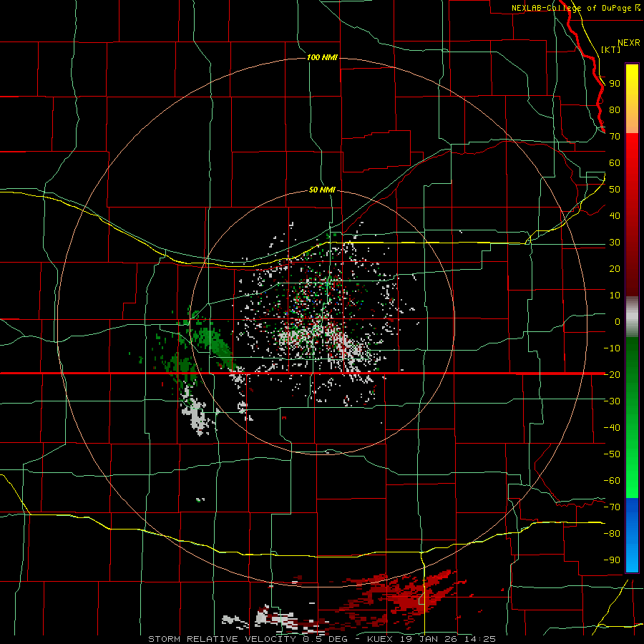
Task: Click the KUEX radar site identifier
Action: coord(380,639)
